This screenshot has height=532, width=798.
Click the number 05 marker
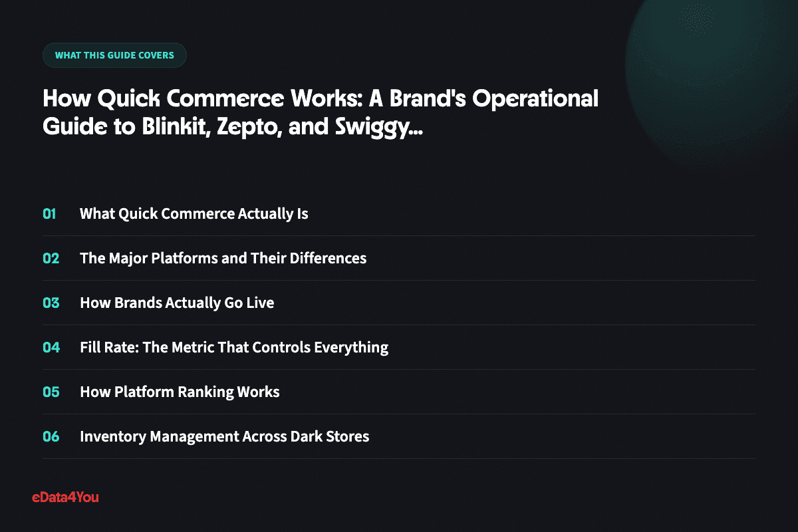click(51, 392)
